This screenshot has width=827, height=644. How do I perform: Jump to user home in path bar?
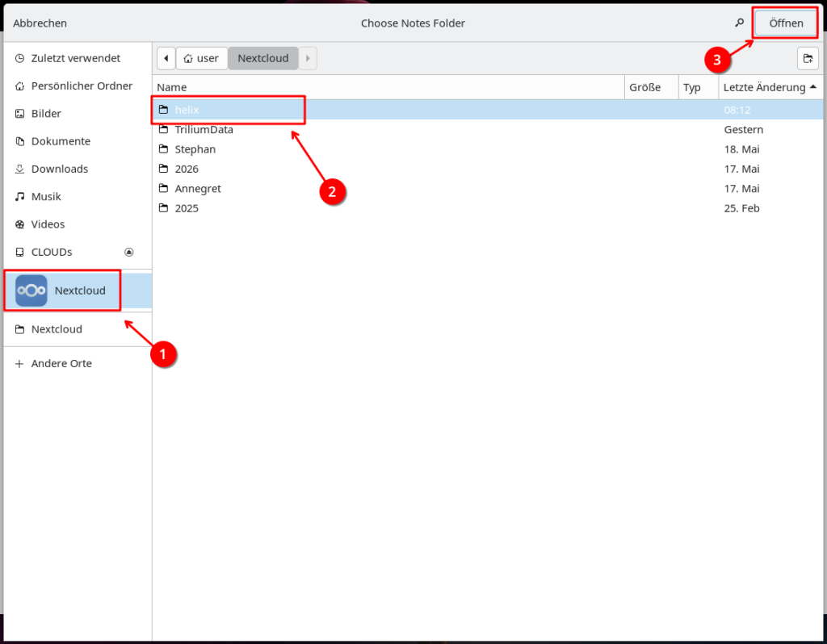pyautogui.click(x=201, y=58)
